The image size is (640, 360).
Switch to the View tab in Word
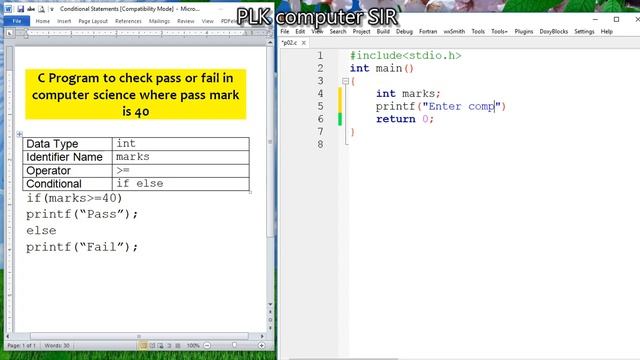pos(207,21)
